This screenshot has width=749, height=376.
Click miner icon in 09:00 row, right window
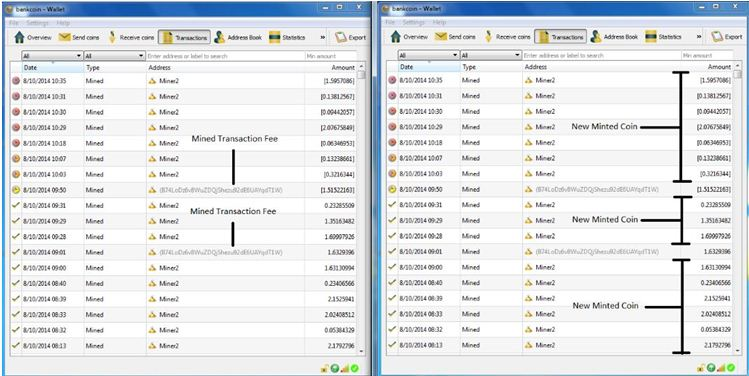(x=529, y=267)
